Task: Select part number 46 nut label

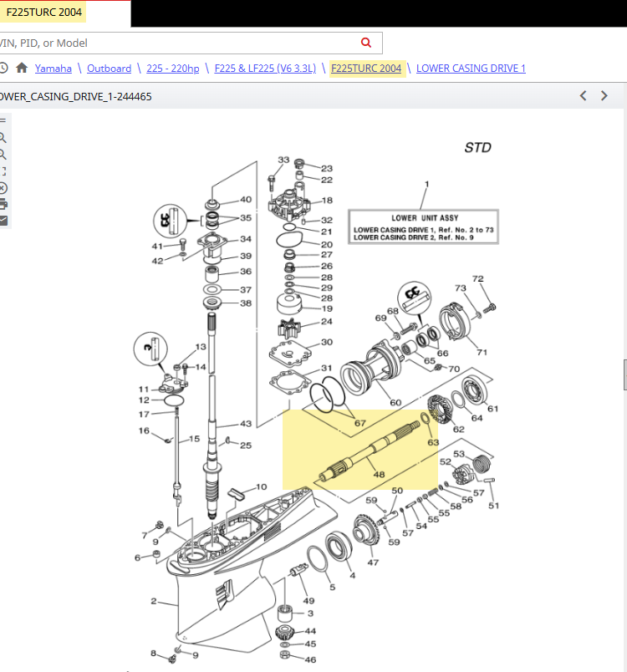Action: [x=310, y=659]
